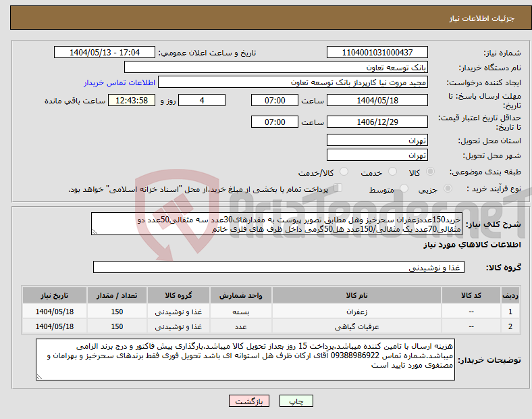
Task: Click the need number field 1104001031000437
Action: coord(377,52)
